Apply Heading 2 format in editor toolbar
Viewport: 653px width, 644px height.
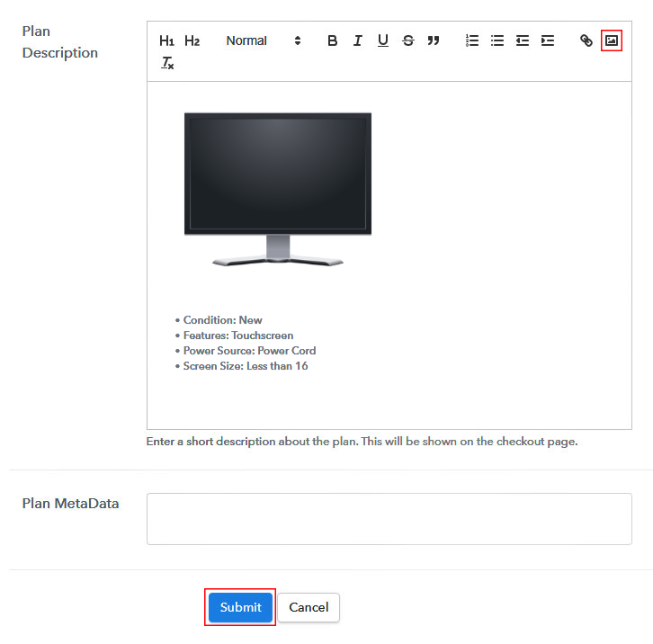192,40
